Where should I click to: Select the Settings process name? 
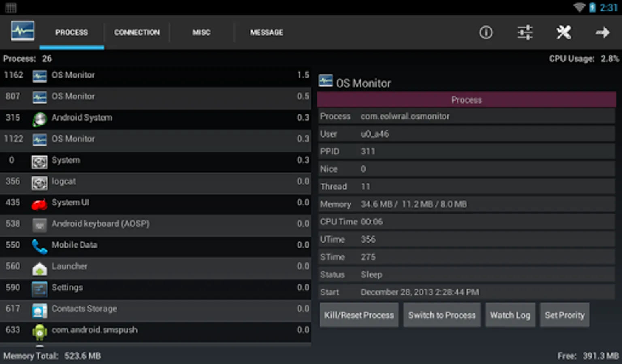coord(67,288)
